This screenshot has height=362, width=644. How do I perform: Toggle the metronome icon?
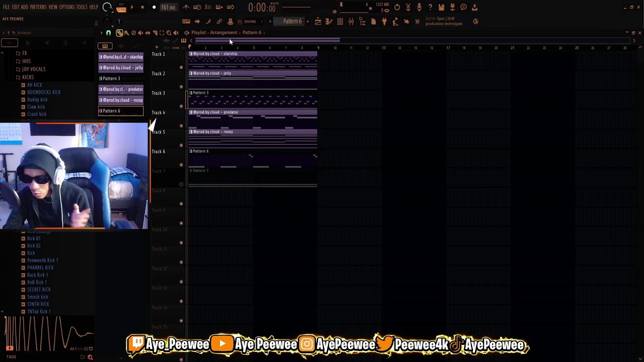186,7
